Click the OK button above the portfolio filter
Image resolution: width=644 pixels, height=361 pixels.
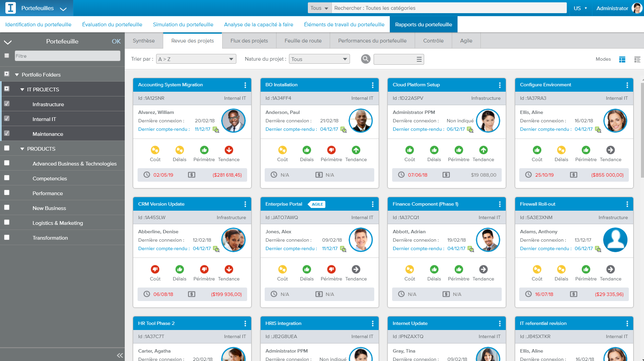click(116, 41)
